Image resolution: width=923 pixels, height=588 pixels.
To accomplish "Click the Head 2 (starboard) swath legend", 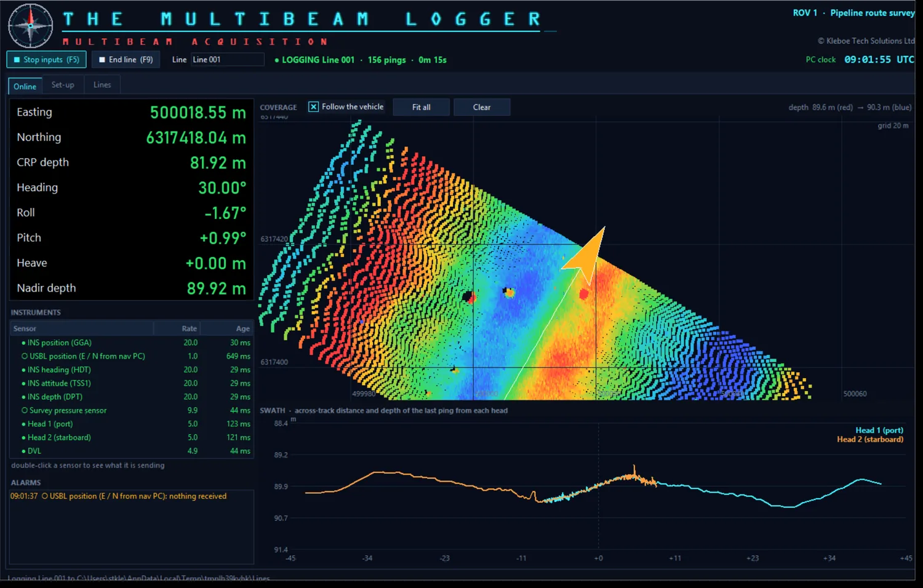I will pos(870,439).
